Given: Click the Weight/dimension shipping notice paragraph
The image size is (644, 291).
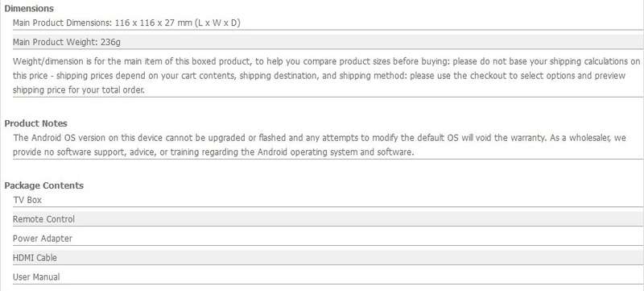Looking at the screenshot, I should (x=328, y=76).
